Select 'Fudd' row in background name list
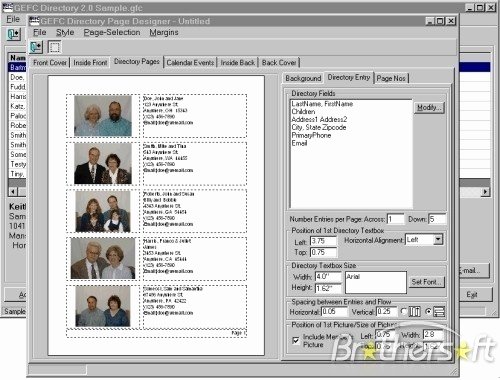 pos(17,87)
